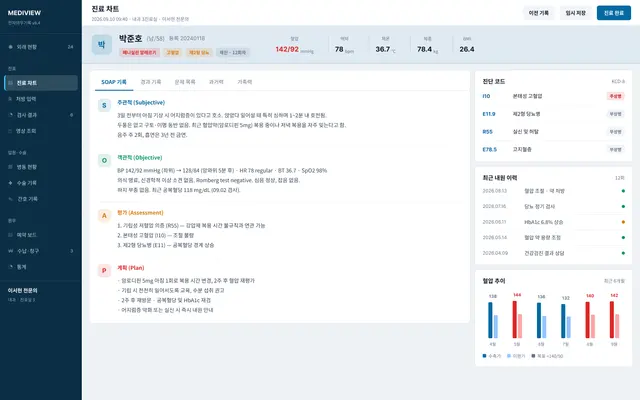
Task: Click the A Assessment section badge
Action: [104, 216]
